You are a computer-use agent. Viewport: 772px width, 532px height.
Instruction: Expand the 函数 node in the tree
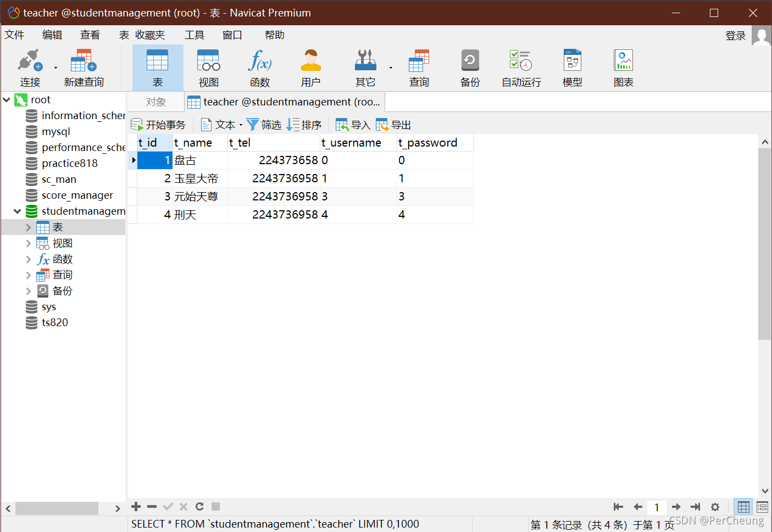pyautogui.click(x=29, y=259)
